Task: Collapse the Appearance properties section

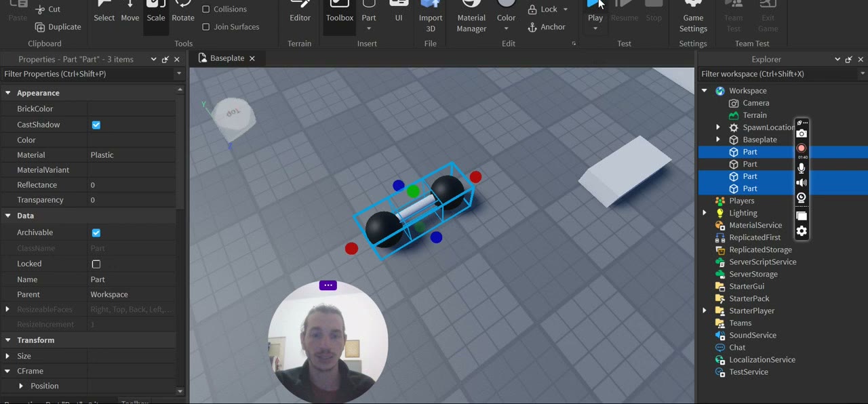Action: (8, 93)
